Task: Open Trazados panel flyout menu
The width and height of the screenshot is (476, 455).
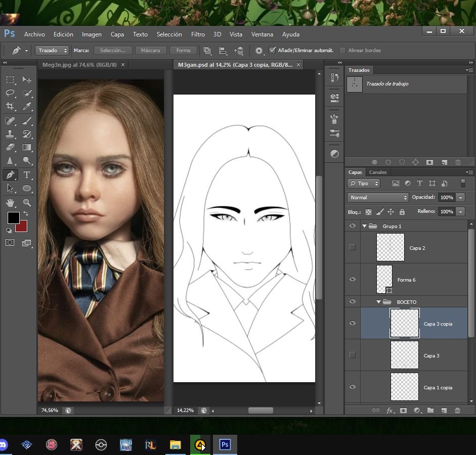Action: [469, 70]
